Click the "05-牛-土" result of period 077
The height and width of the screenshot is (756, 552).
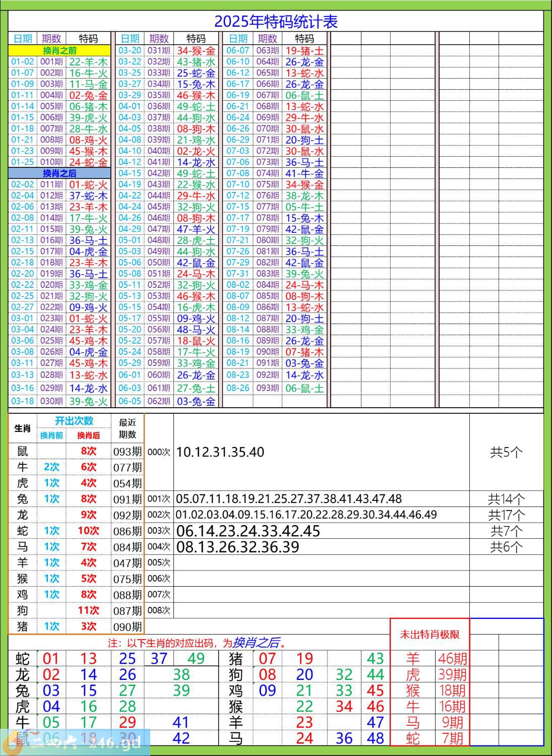pyautogui.click(x=304, y=207)
